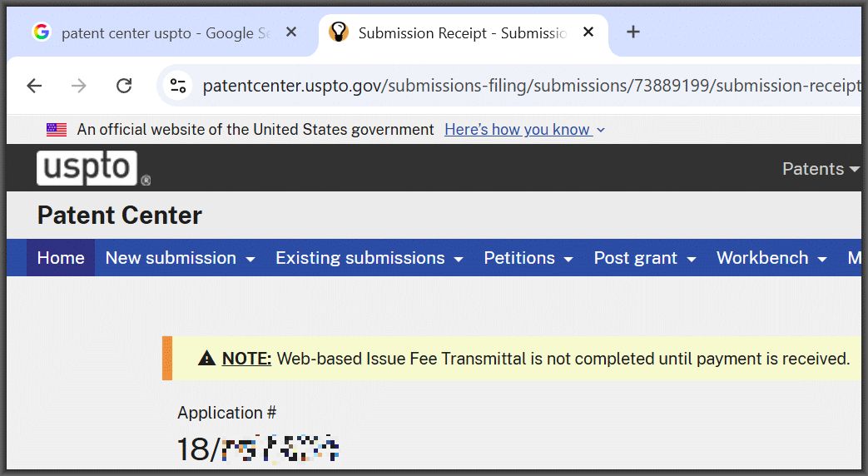Click the US flag icon
Image resolution: width=868 pixels, height=476 pixels.
[57, 130]
